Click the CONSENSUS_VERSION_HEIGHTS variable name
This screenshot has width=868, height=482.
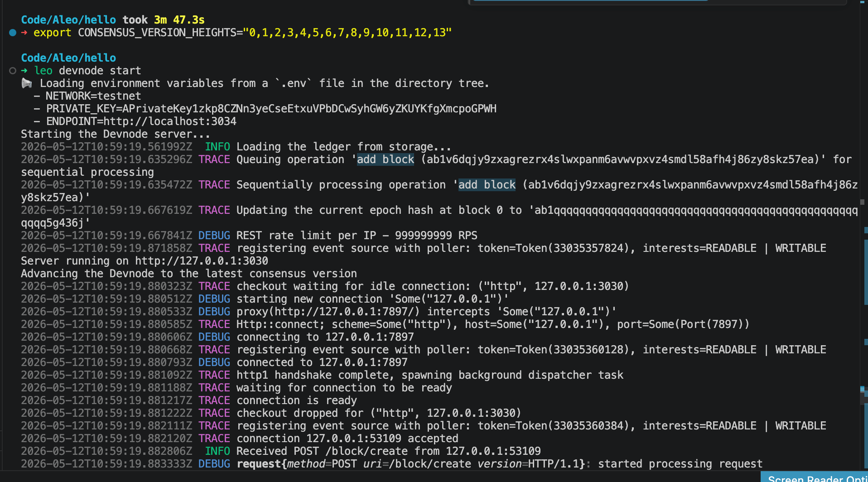click(x=157, y=33)
